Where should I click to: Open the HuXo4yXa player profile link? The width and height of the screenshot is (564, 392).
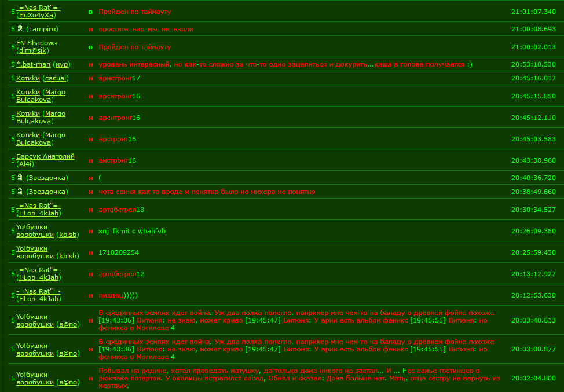point(36,15)
